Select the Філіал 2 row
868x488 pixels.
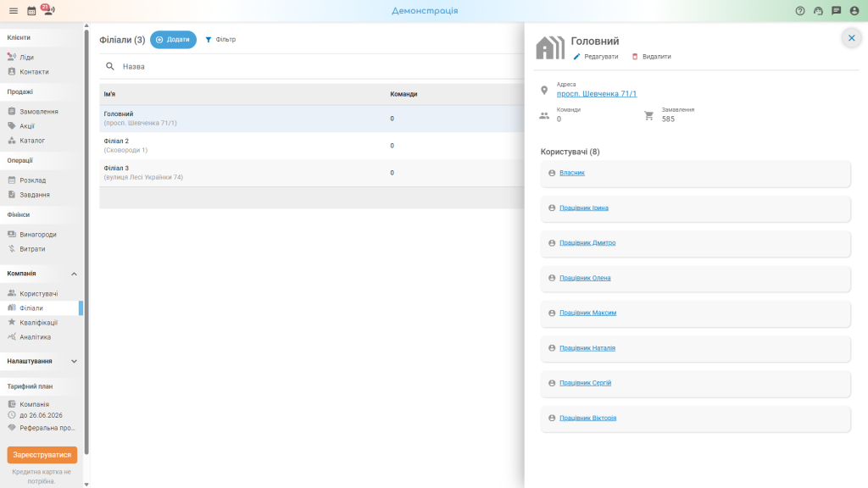point(312,146)
